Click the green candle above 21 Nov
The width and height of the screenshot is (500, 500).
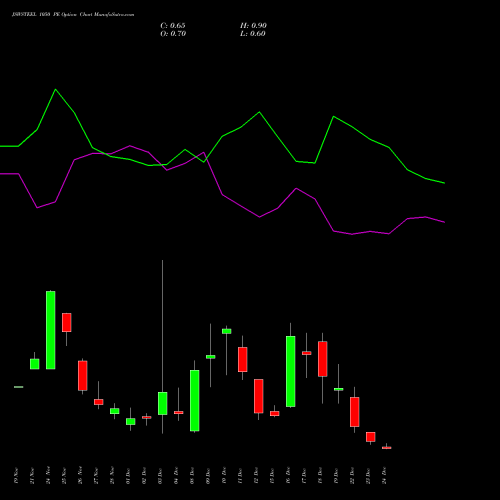[x=35, y=364]
